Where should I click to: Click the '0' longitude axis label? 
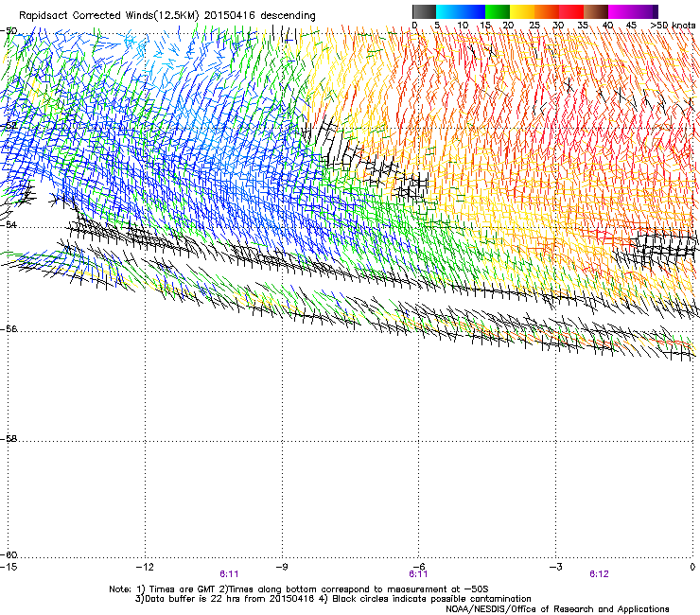click(x=692, y=567)
